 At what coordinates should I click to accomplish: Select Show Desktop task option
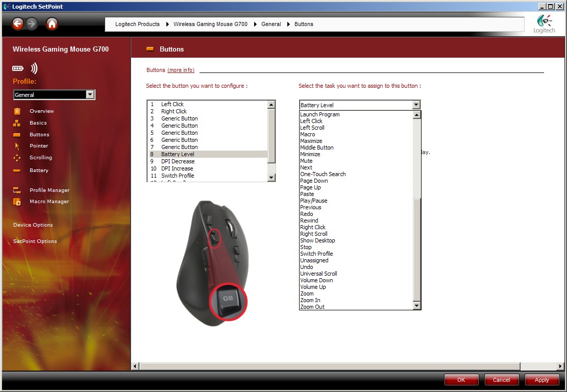[317, 240]
